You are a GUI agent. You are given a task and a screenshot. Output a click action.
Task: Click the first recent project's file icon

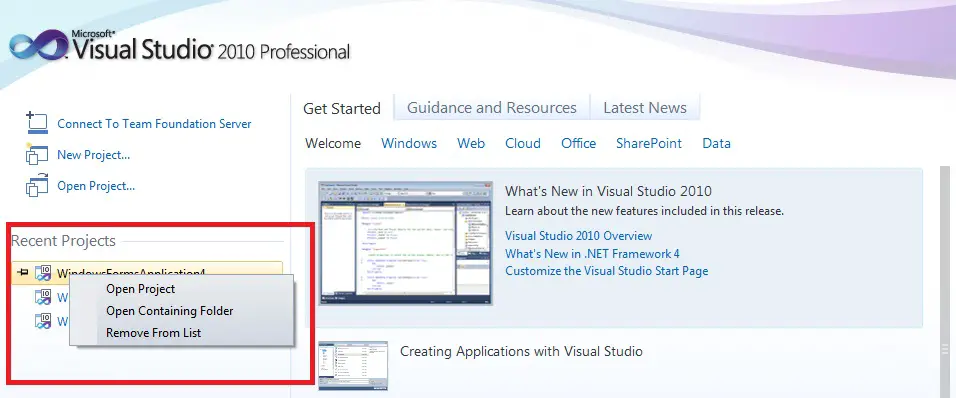click(43, 272)
